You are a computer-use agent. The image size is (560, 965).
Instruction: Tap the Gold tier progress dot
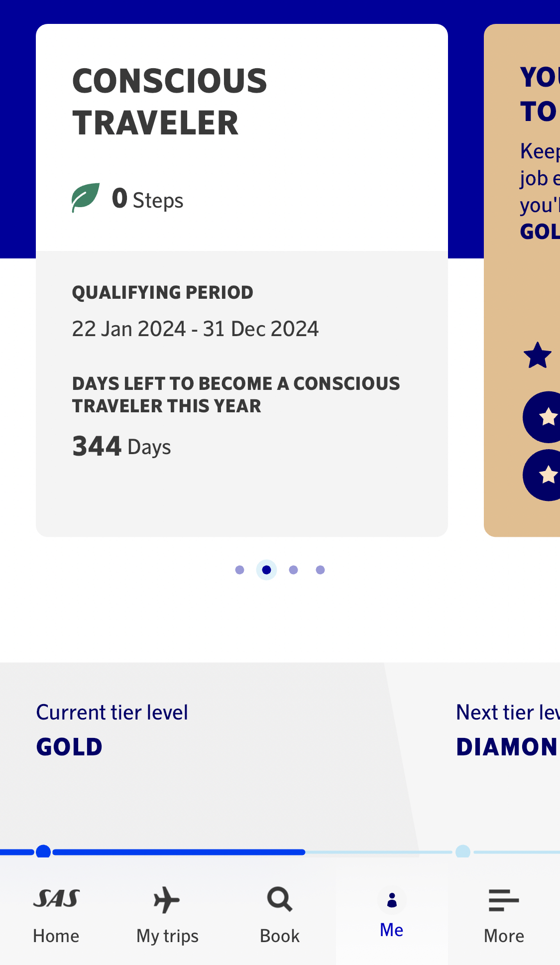coord(44,851)
